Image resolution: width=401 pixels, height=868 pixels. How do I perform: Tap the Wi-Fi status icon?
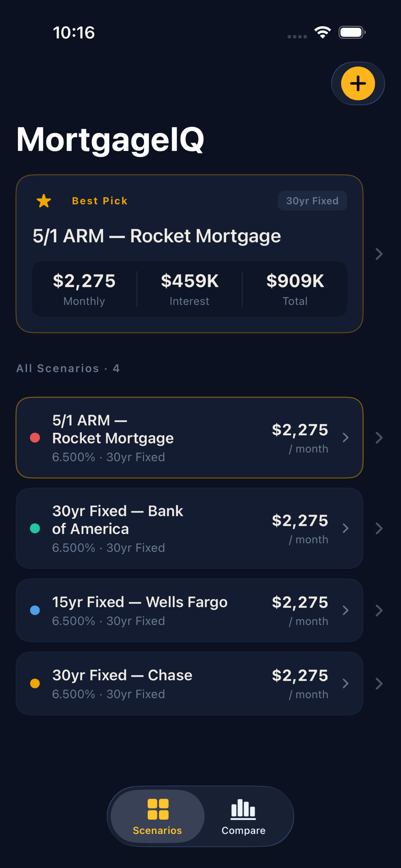click(x=322, y=33)
